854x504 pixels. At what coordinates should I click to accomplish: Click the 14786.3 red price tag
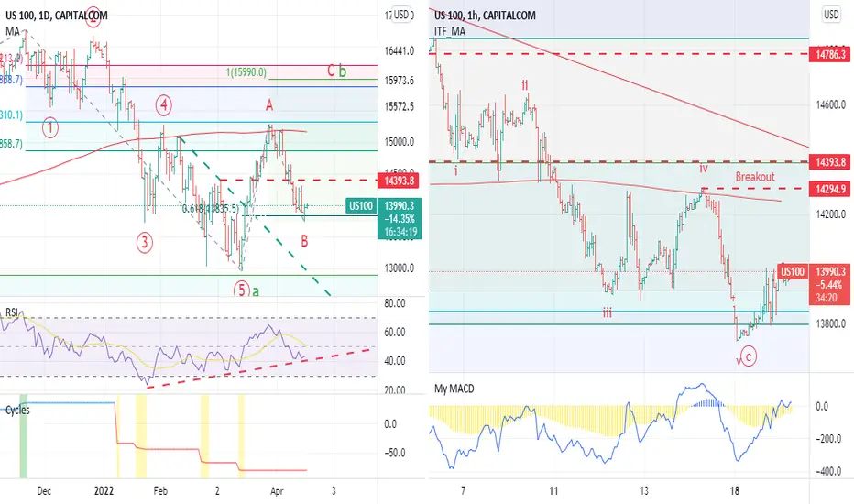click(830, 54)
